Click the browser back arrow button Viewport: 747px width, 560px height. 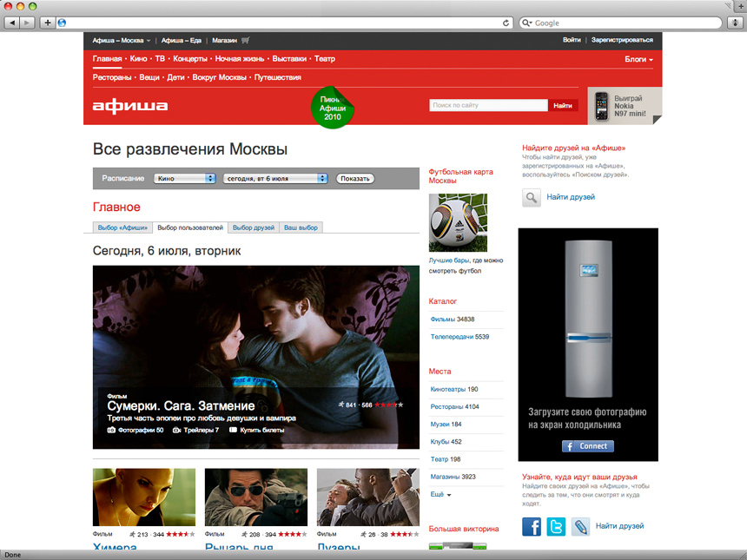[12, 23]
